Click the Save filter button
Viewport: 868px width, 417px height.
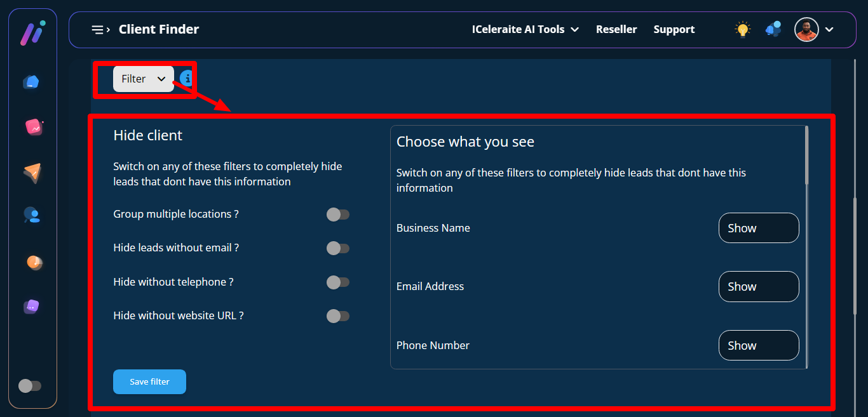pos(149,381)
